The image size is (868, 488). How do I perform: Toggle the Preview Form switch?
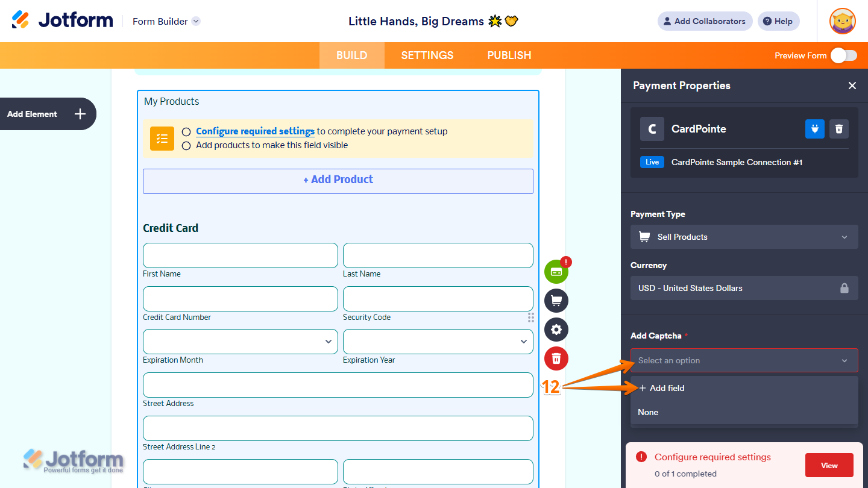(843, 55)
